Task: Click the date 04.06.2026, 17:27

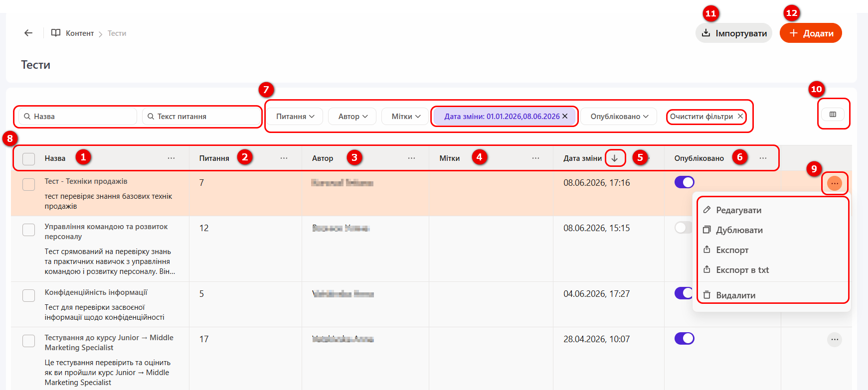Action: coord(597,294)
